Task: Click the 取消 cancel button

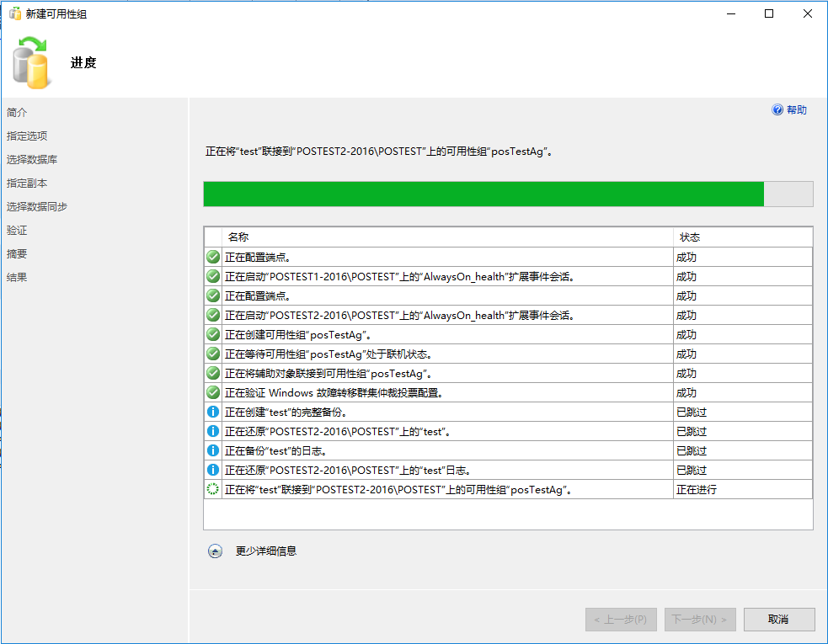Action: click(x=779, y=620)
